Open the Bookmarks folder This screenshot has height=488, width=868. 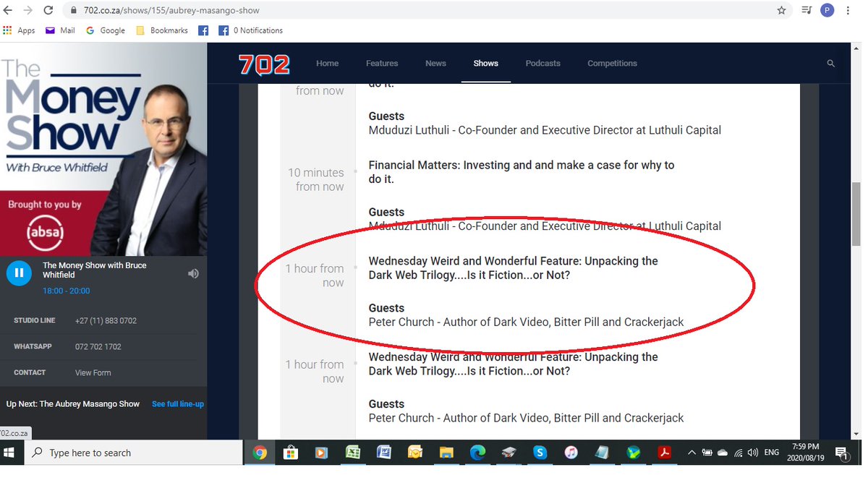[x=162, y=30]
